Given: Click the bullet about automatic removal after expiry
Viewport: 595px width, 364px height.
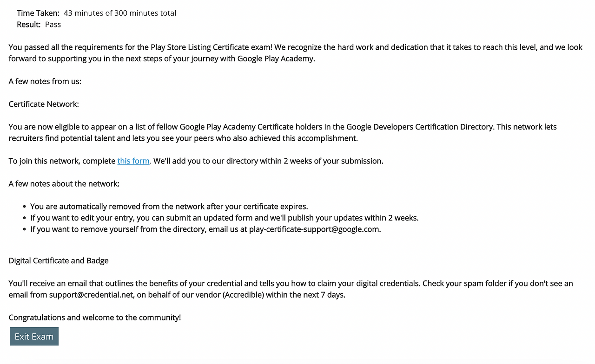Looking at the screenshot, I should 169,207.
